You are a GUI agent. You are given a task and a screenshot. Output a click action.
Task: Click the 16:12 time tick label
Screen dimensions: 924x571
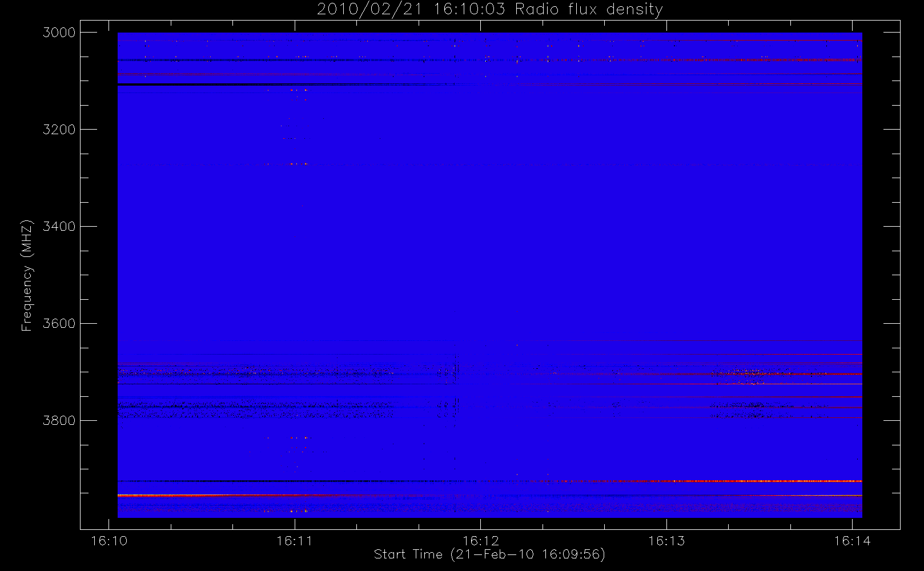pyautogui.click(x=481, y=541)
